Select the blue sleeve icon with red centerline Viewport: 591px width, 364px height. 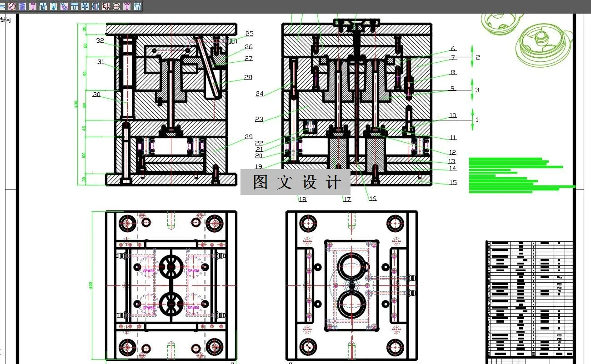(x=95, y=6)
